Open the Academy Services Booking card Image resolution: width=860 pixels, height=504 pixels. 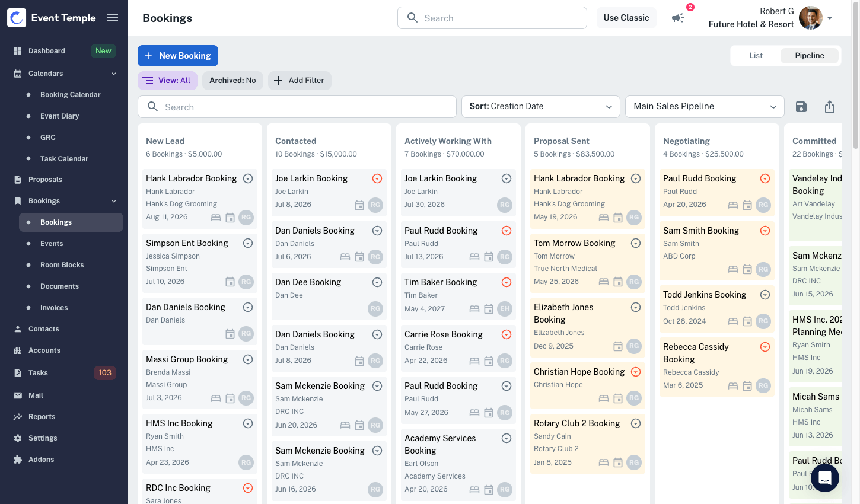click(458, 464)
